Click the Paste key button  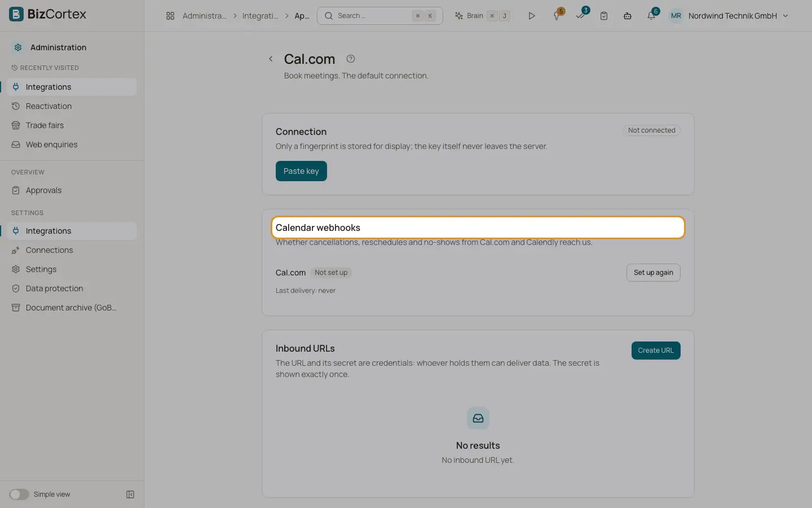coord(301,171)
